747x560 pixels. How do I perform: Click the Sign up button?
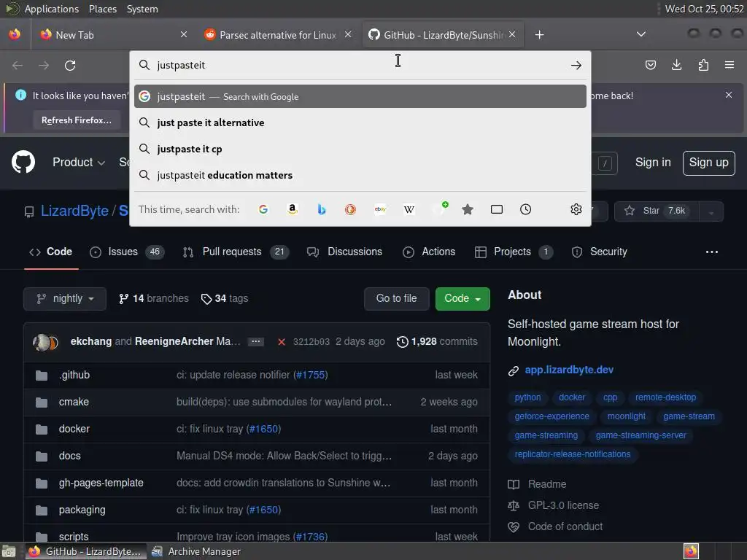[708, 163]
